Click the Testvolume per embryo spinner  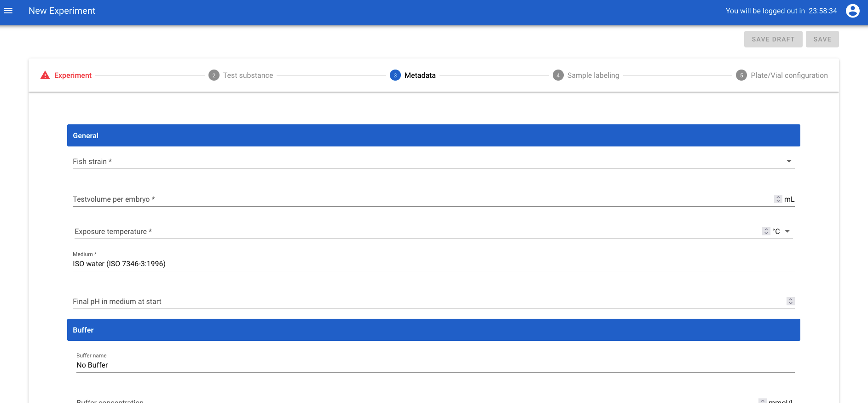coord(778,199)
